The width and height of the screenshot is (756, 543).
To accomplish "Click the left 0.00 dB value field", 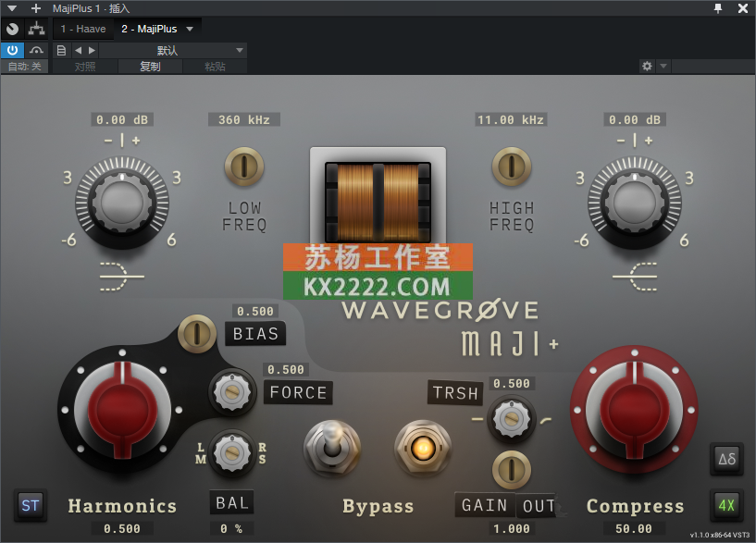I will [122, 119].
